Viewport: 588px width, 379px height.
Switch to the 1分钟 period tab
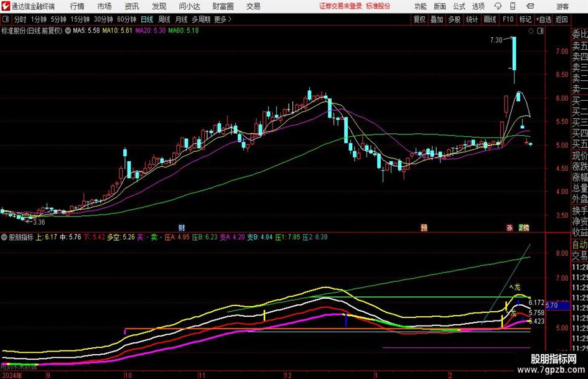(38, 19)
